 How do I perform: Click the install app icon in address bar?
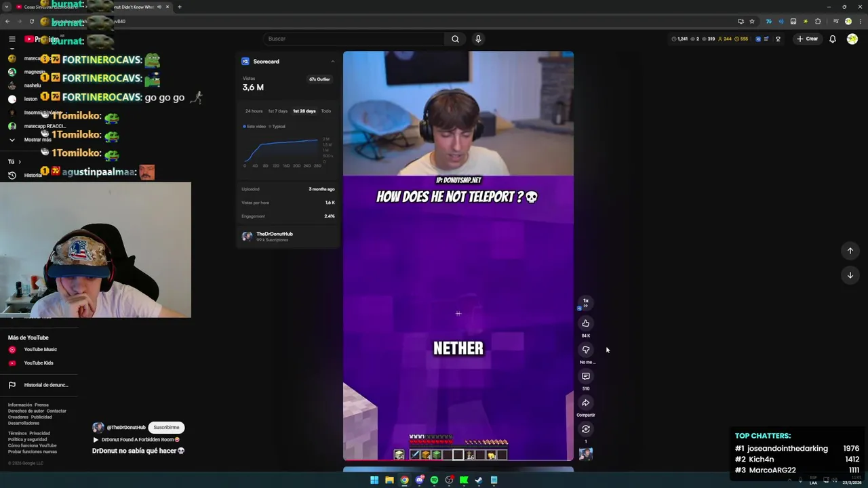coord(741,21)
